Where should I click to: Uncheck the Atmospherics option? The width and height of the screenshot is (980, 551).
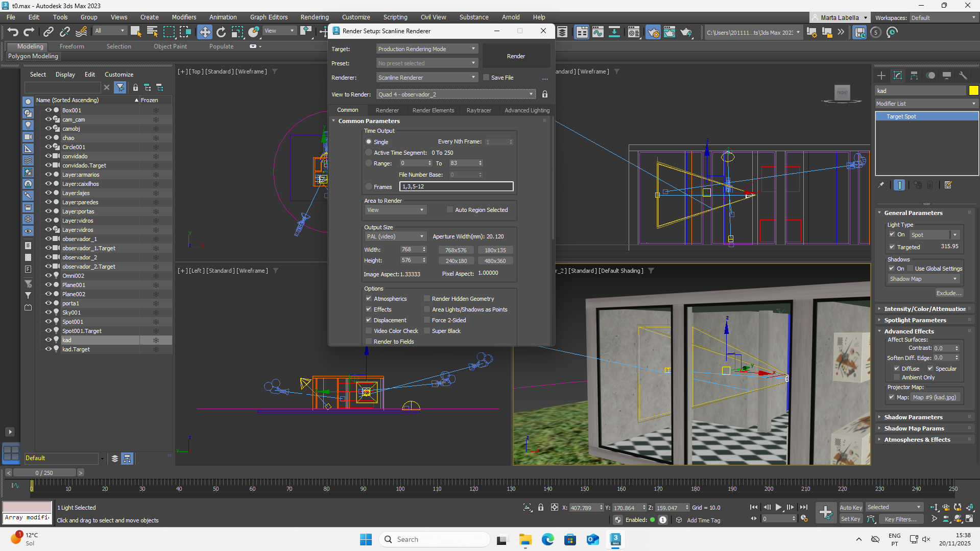pyautogui.click(x=369, y=299)
